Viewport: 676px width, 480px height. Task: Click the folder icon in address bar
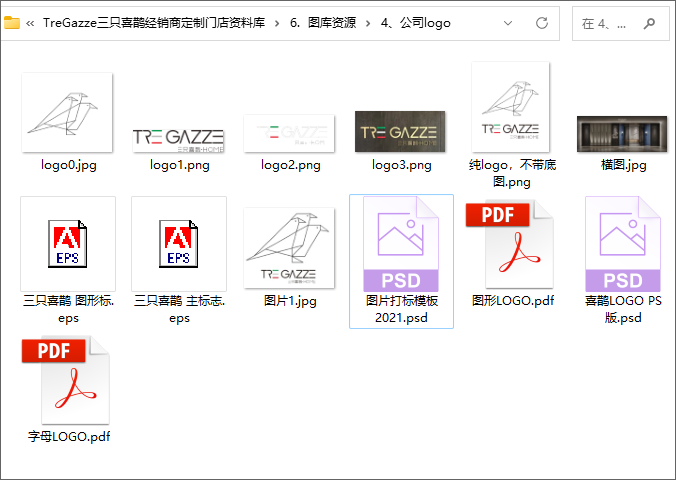12,22
